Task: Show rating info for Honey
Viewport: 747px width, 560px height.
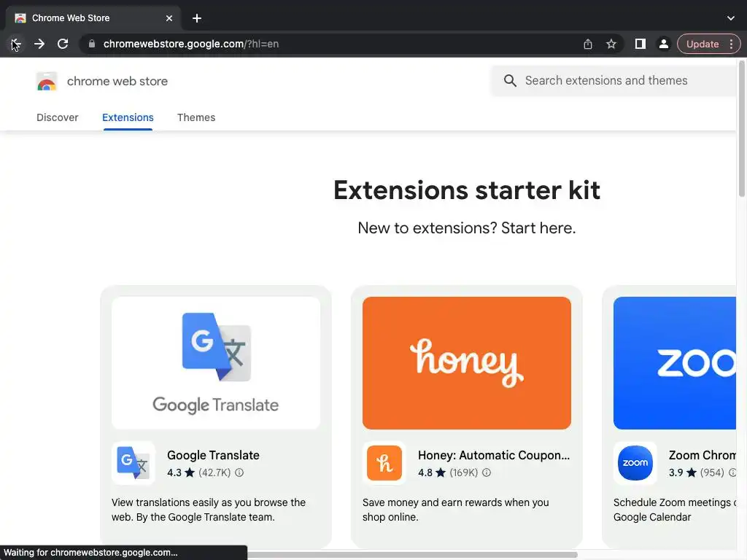Action: pyautogui.click(x=487, y=472)
